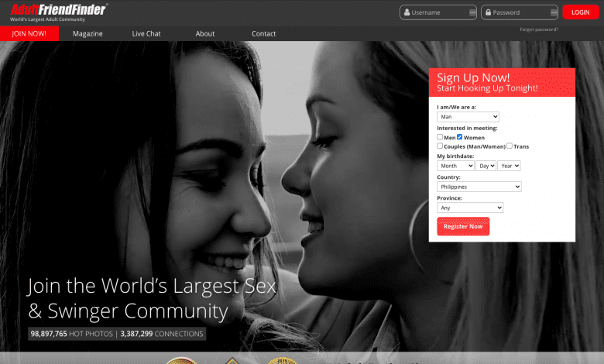This screenshot has width=604, height=364.
Task: Open the birthdate Year dropdown
Action: [509, 166]
